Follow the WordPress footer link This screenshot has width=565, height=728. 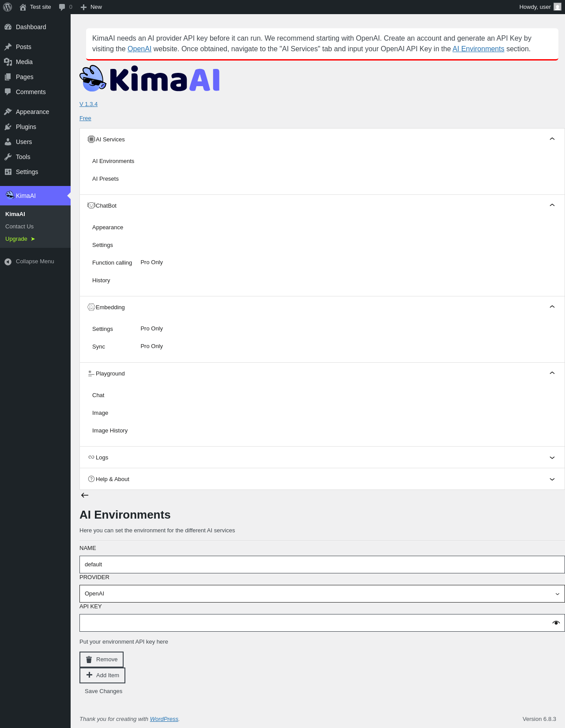pyautogui.click(x=164, y=719)
